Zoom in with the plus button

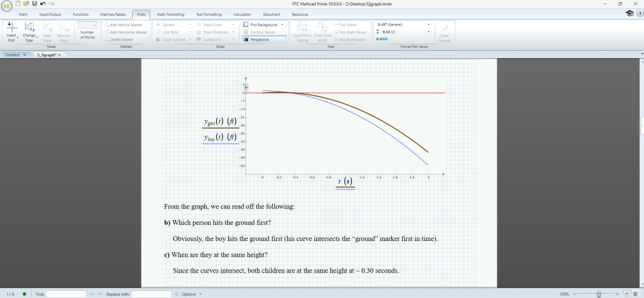[x=617, y=294]
